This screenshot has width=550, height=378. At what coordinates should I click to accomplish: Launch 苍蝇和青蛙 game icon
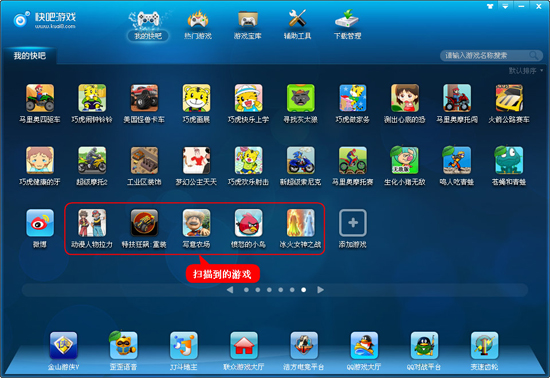coord(509,161)
